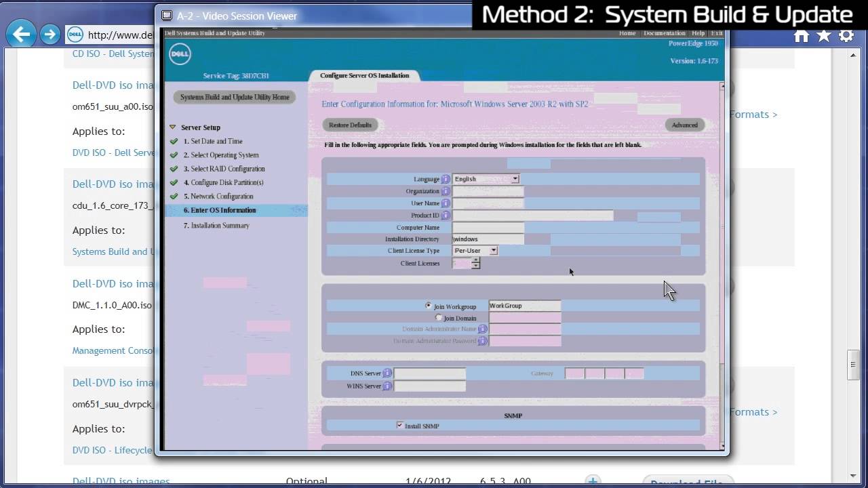
Task: Click the Installation Directory field
Action: point(488,239)
